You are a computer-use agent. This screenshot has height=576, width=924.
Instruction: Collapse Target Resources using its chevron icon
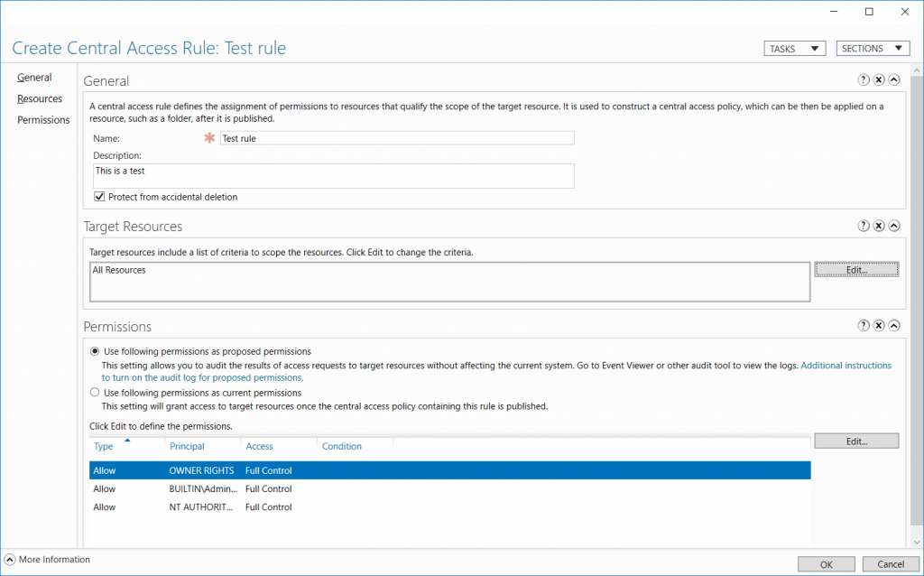[x=894, y=226]
